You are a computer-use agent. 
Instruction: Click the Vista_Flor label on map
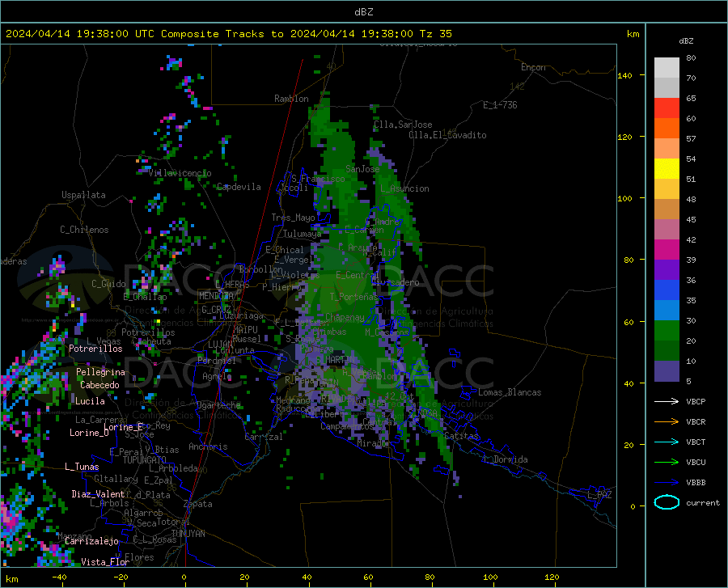click(105, 562)
